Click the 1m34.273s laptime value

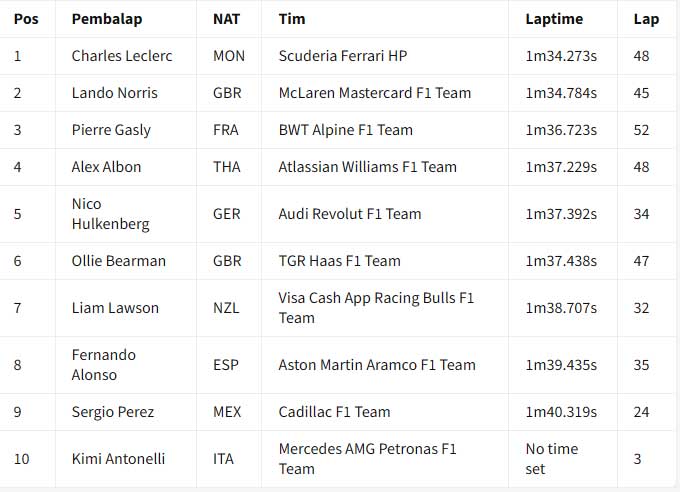click(x=561, y=56)
